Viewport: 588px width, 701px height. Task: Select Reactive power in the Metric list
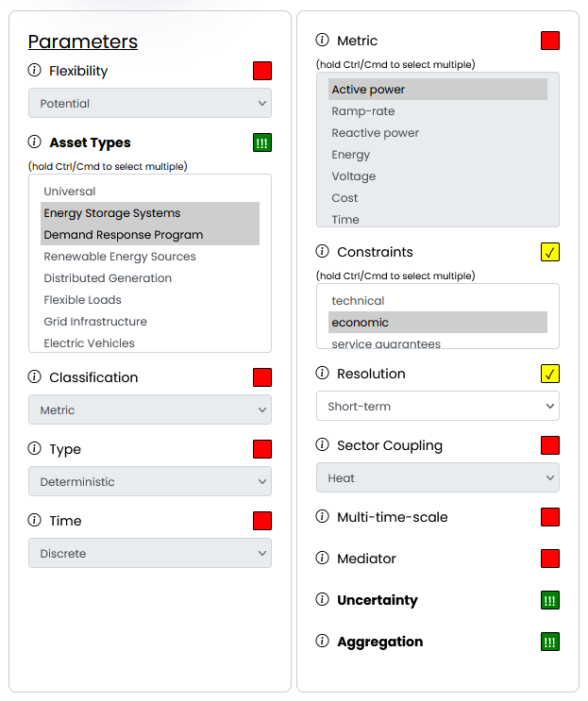(x=375, y=133)
